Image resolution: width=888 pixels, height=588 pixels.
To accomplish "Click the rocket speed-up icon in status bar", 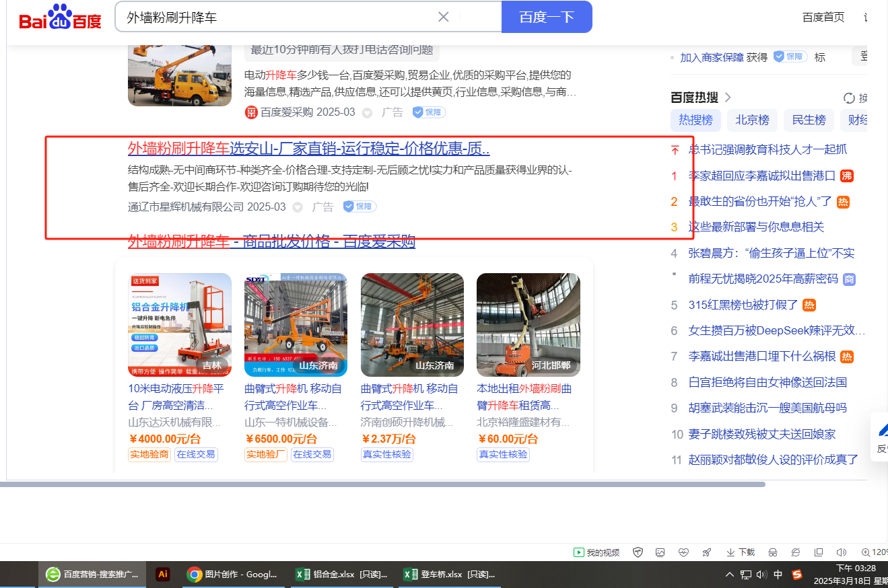I will coord(706,552).
